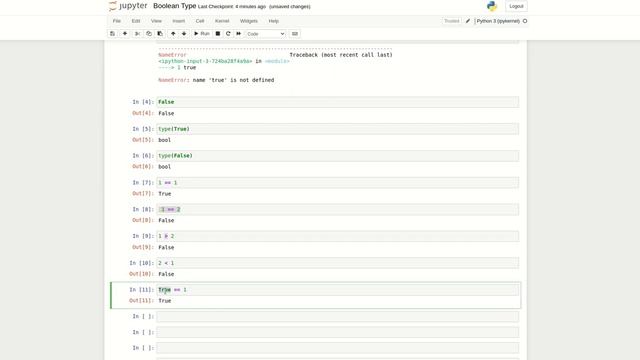Click the Out[4] result False
Image resolution: width=640 pixels, height=360 pixels.
pyautogui.click(x=166, y=113)
